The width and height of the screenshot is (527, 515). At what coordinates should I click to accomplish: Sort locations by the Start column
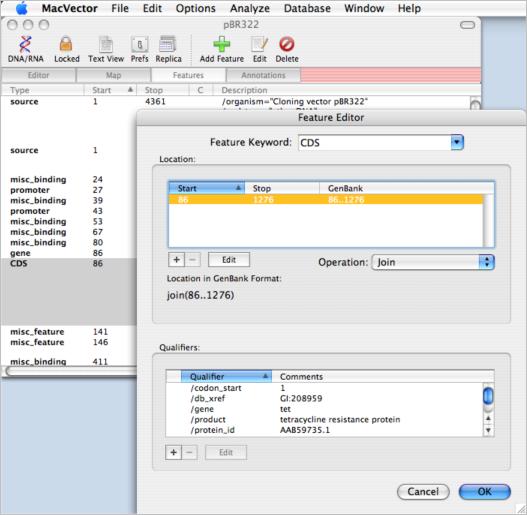[x=206, y=188]
